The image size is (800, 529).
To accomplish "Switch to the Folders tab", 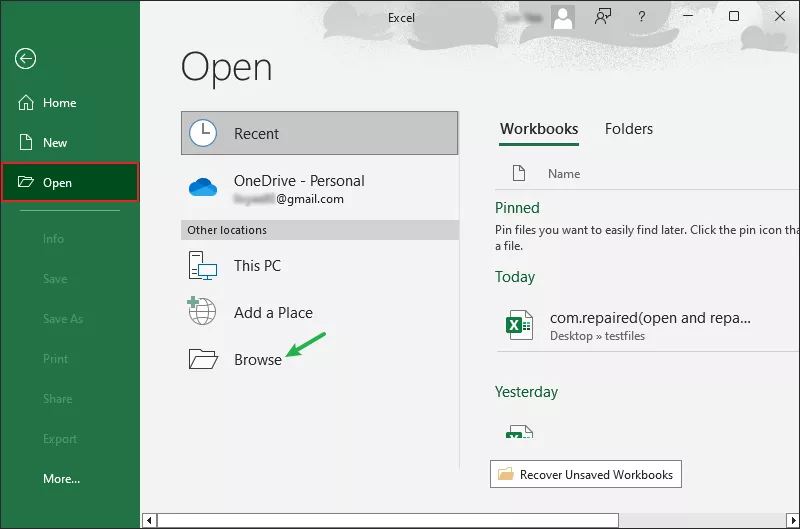I will coord(629,129).
